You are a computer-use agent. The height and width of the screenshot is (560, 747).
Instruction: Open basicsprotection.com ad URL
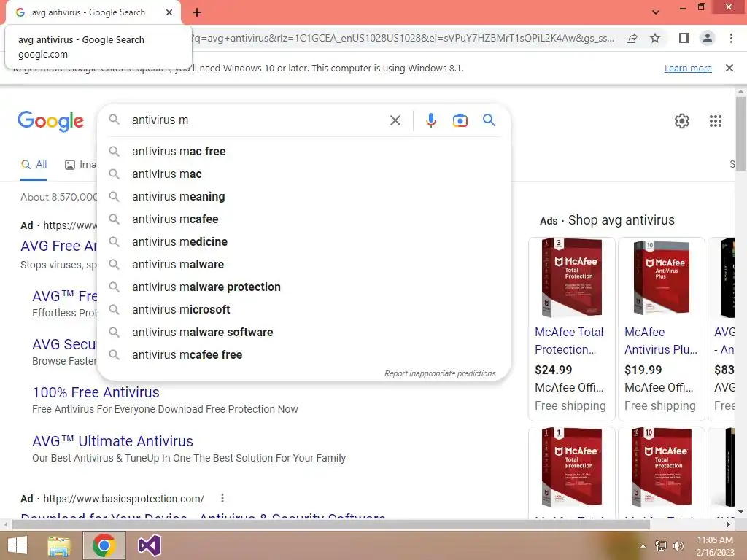pos(124,499)
